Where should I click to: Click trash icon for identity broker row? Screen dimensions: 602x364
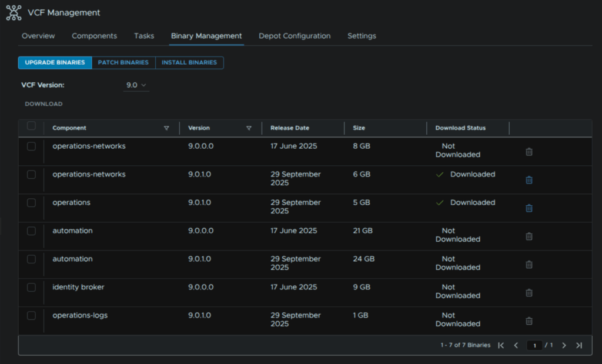pos(529,293)
